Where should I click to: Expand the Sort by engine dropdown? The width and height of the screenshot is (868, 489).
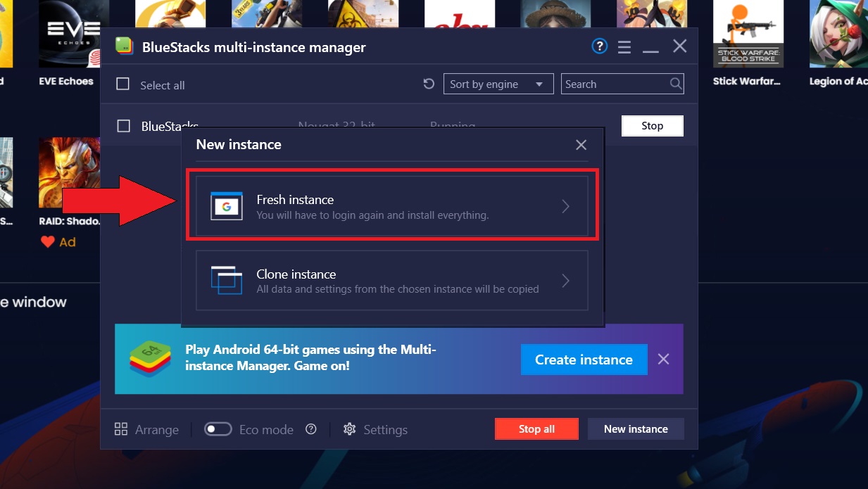[x=498, y=84]
